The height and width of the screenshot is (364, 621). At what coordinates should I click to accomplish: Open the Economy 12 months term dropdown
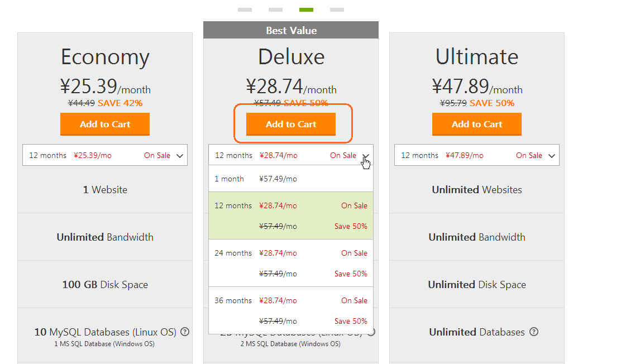click(105, 155)
